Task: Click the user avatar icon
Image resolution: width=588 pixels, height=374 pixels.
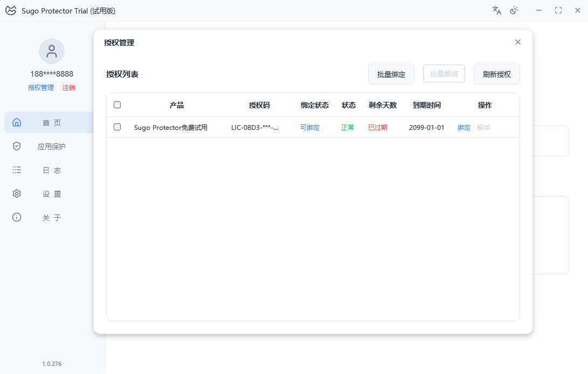Action: coord(52,51)
